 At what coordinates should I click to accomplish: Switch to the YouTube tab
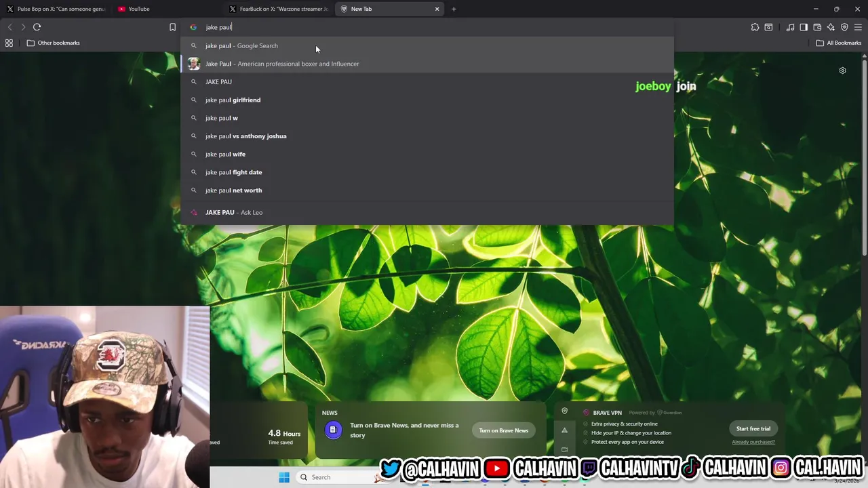coord(167,9)
